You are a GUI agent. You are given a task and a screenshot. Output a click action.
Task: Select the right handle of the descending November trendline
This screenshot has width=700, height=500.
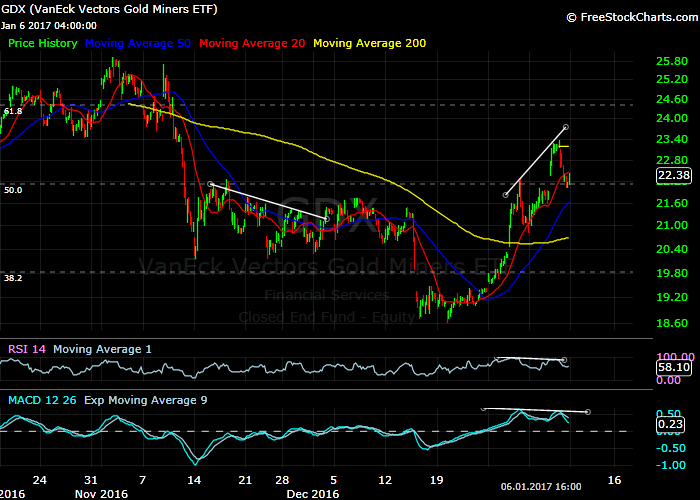tap(327, 219)
